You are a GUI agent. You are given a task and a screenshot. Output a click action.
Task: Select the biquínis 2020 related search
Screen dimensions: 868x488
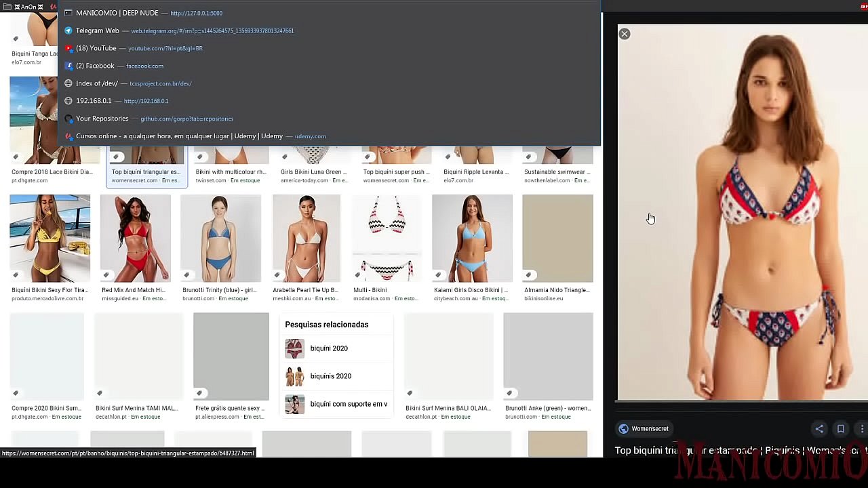(330, 375)
